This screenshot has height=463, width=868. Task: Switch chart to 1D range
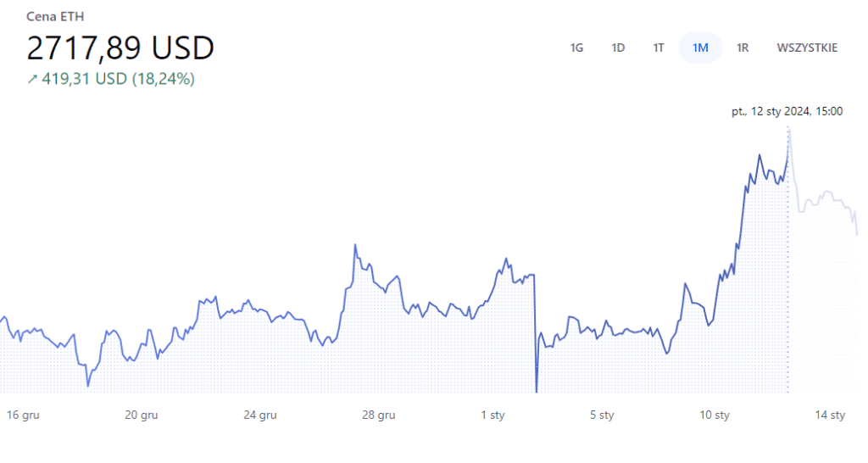[x=618, y=47]
